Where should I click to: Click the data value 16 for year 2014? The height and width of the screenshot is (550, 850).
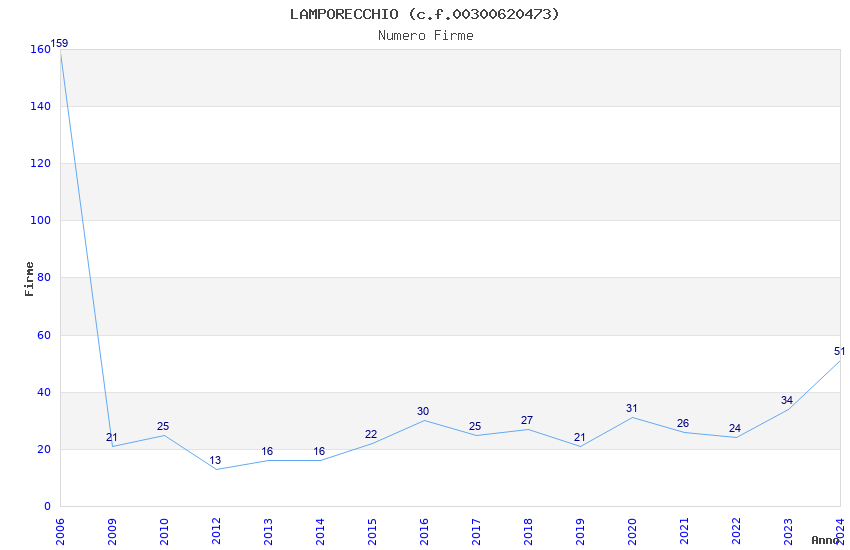coord(319,451)
